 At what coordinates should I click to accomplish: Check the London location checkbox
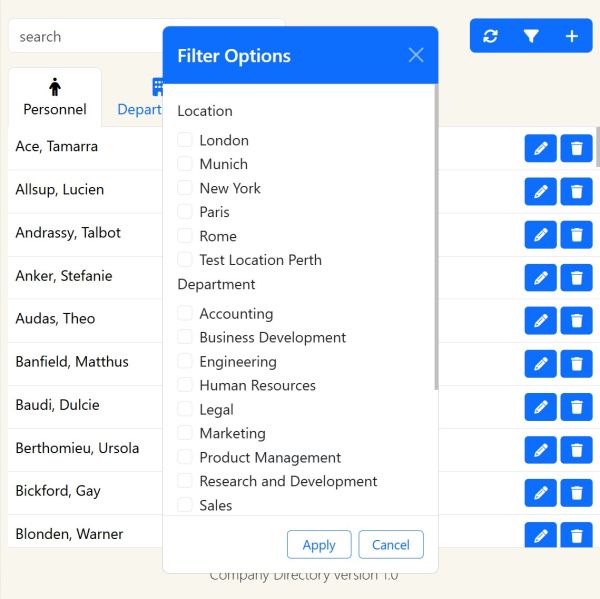click(185, 140)
